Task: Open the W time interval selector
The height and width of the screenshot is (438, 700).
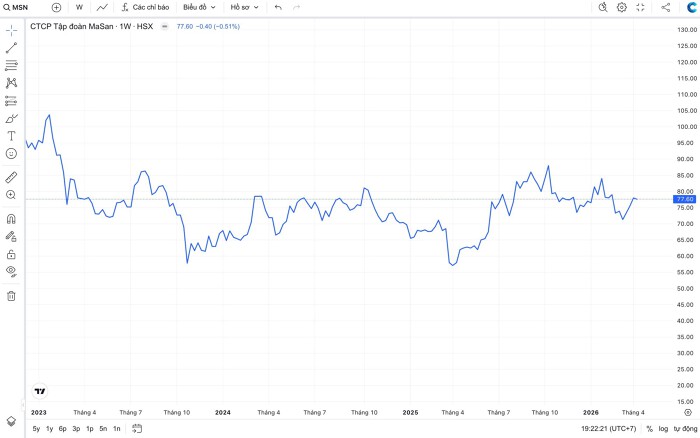Action: 79,7
